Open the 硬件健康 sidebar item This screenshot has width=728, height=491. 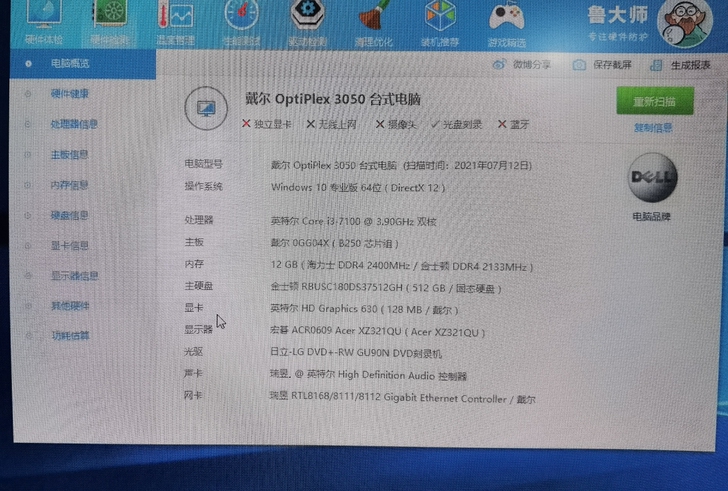70,94
